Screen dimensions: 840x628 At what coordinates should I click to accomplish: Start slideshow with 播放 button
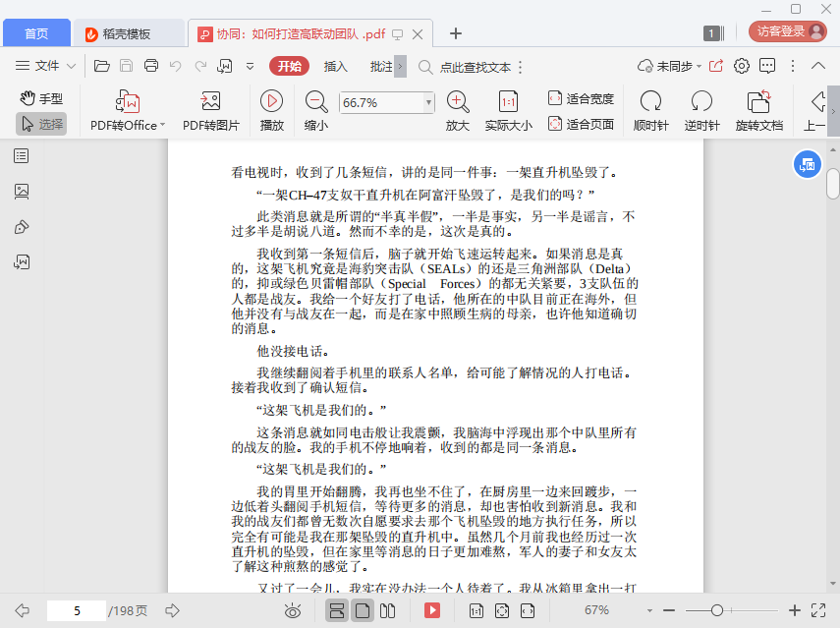click(x=271, y=111)
